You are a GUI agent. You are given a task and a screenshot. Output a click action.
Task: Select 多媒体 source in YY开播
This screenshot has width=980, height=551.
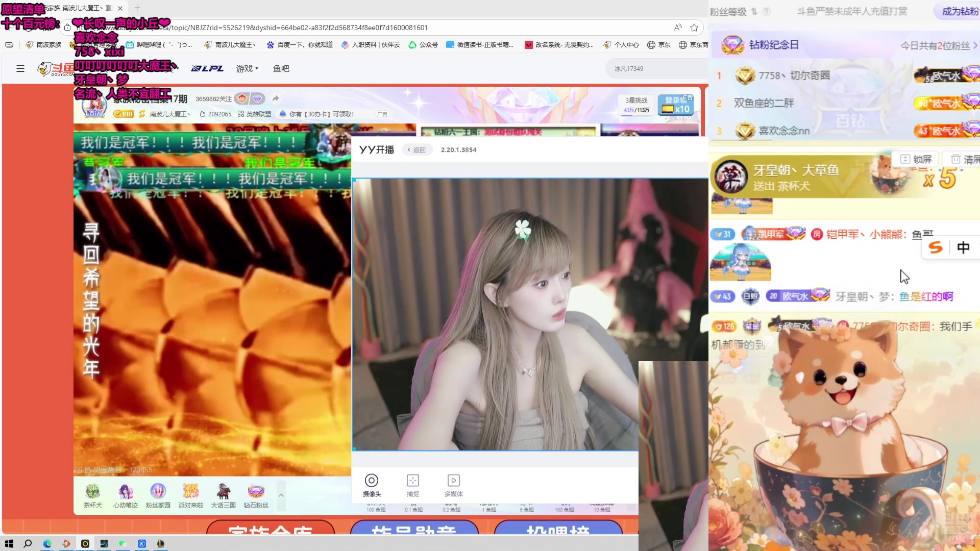click(454, 485)
